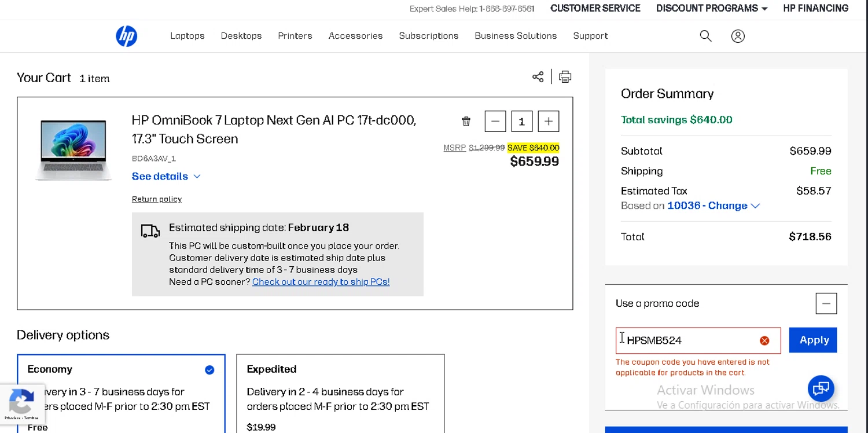
Task: Change the 10036 tax zip code
Action: point(713,206)
